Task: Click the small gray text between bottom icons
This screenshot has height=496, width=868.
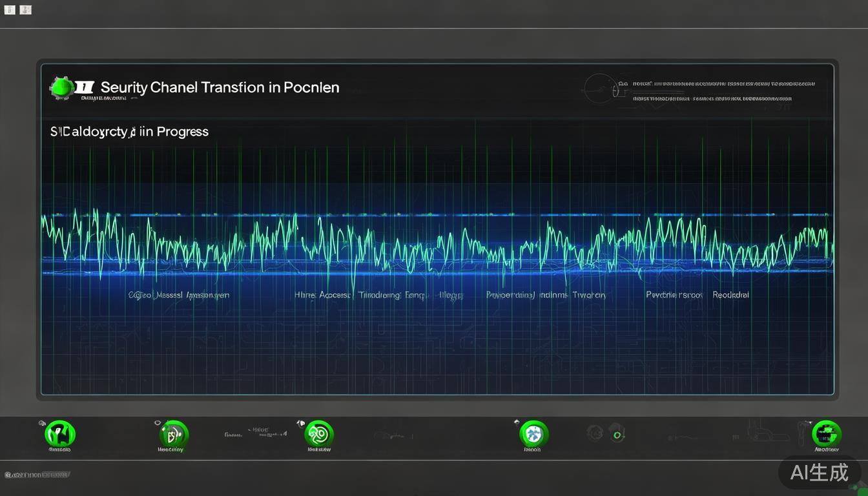Action: click(255, 433)
